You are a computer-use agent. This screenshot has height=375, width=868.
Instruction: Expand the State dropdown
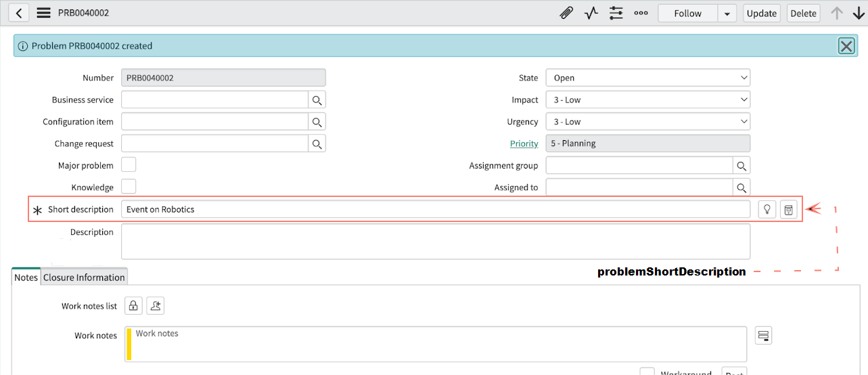[647, 78]
